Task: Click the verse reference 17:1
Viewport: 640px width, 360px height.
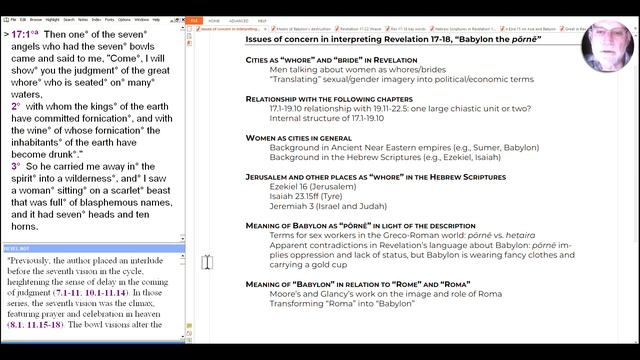Action: tap(22, 34)
